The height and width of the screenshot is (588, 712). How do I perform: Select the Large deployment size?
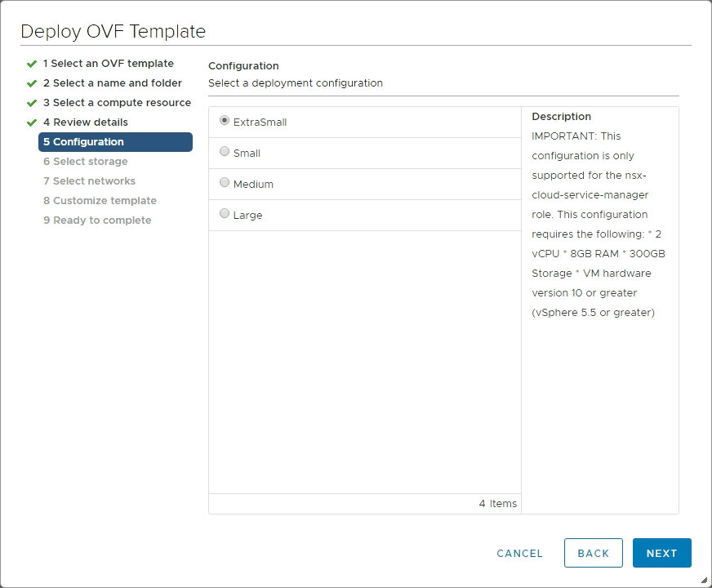point(225,215)
